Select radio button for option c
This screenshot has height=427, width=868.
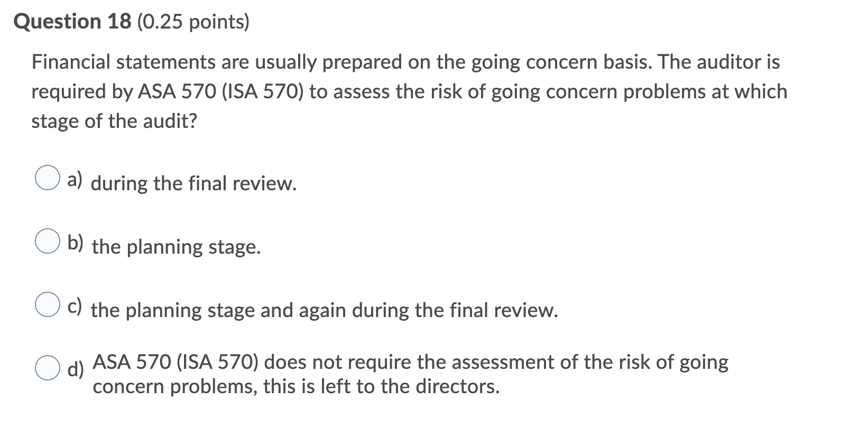tap(48, 305)
